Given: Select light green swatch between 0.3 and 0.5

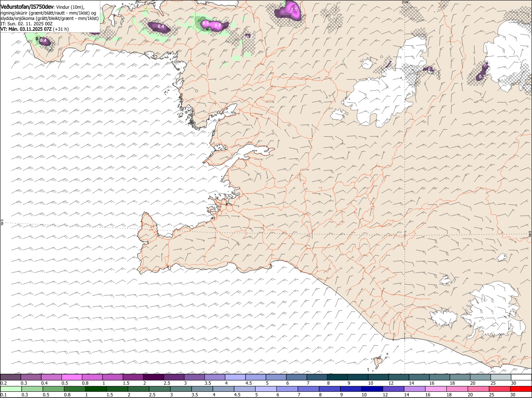Looking at the screenshot, I should (x=32, y=388).
